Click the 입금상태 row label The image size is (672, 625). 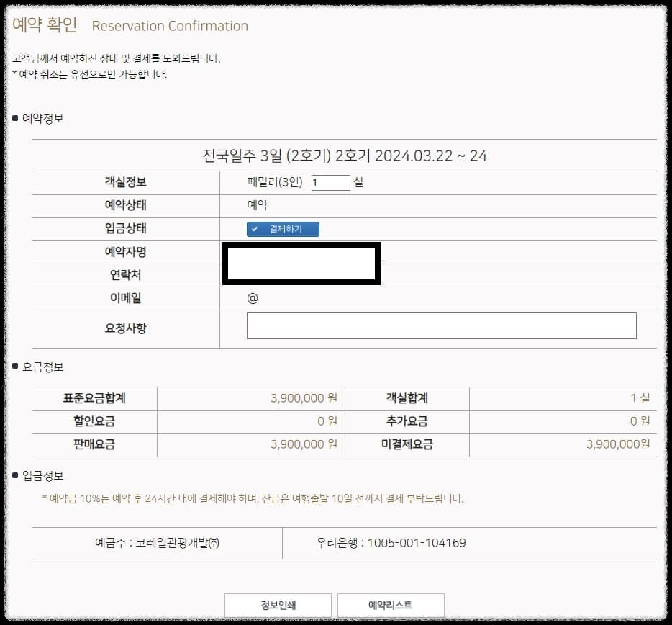tap(127, 229)
